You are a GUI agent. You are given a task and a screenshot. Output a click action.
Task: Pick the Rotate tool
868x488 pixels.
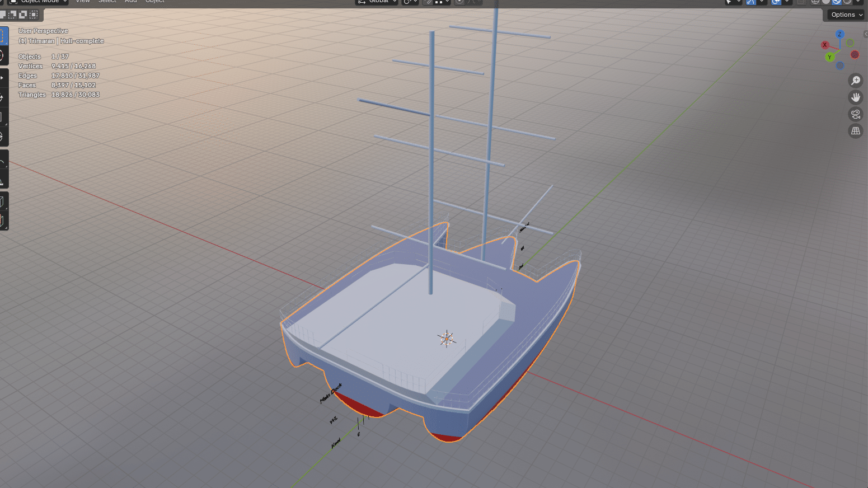click(x=2, y=97)
